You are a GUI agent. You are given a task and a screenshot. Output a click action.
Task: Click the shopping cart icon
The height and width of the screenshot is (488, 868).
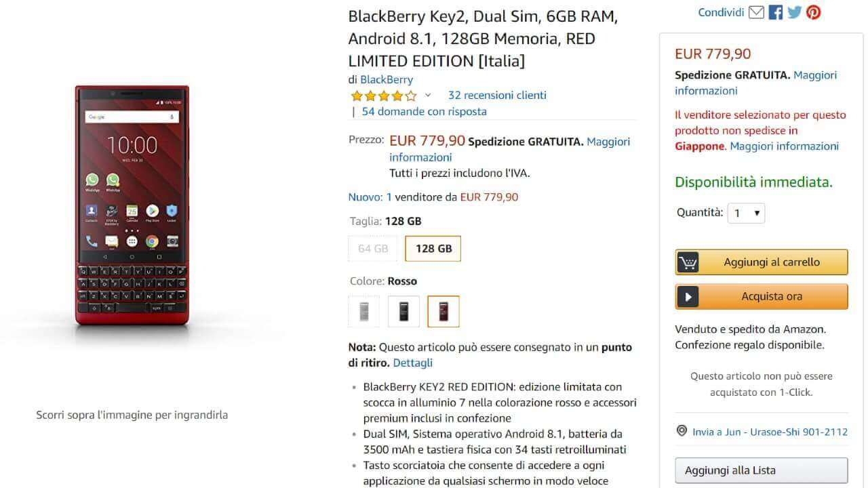(688, 262)
